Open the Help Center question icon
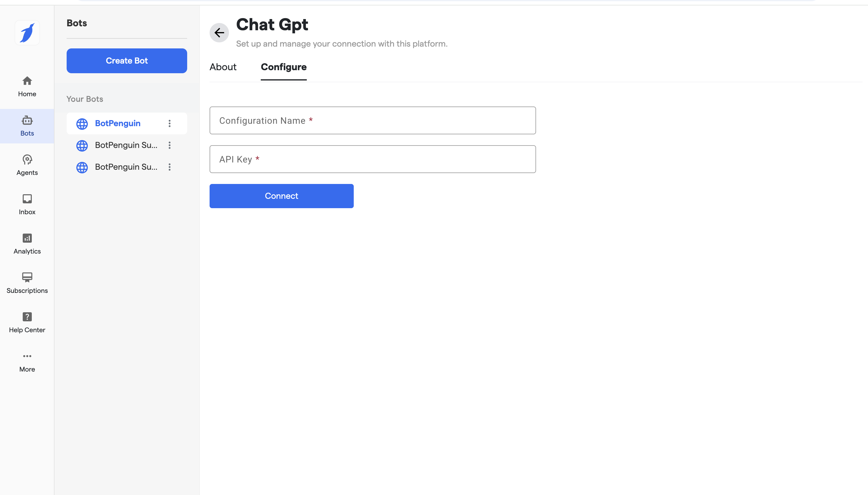 click(27, 317)
